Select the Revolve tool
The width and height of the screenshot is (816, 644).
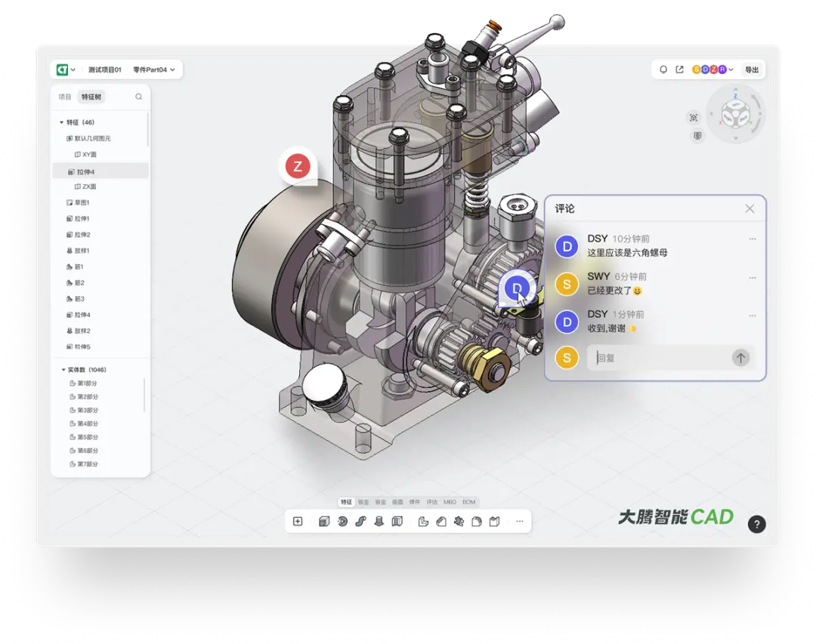click(342, 521)
